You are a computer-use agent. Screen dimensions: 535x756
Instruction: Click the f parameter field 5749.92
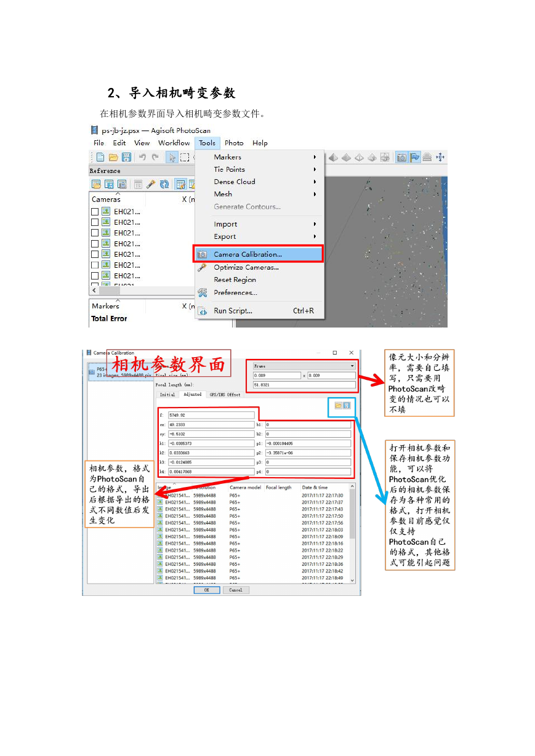211,416
